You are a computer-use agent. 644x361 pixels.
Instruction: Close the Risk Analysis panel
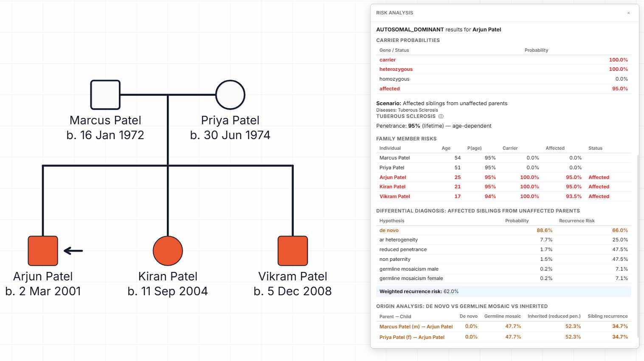[629, 13]
